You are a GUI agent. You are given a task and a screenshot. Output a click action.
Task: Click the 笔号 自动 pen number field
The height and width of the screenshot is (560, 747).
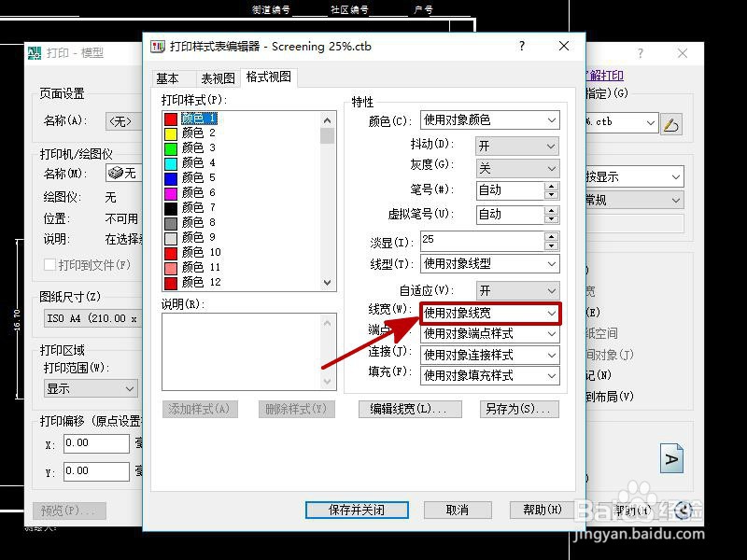tap(510, 190)
